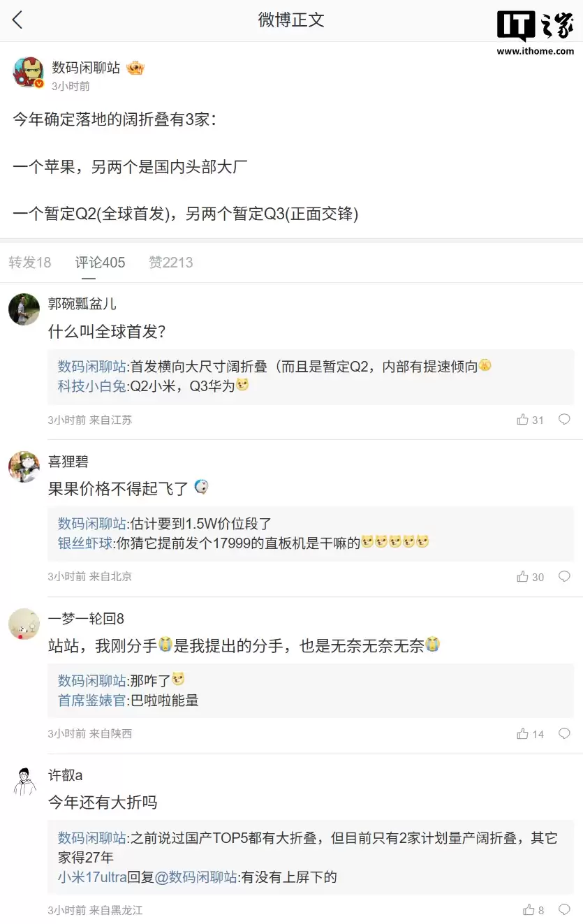The image size is (583, 924).
Task: Like 郭碗瓢盆儿's comment with thumbs-up
Action: coord(522,420)
